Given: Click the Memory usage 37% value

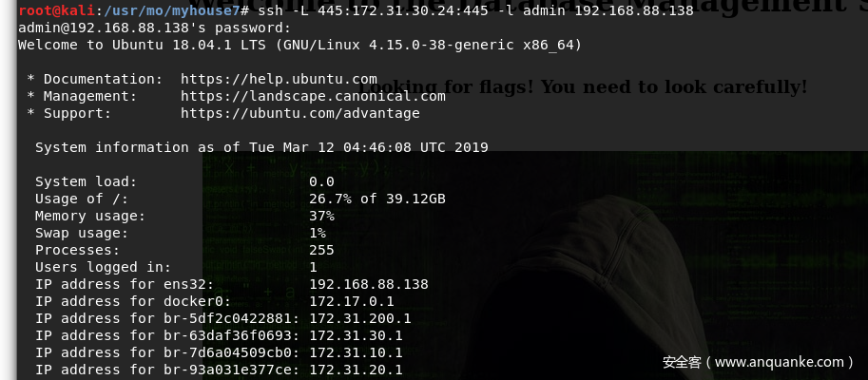Looking at the screenshot, I should pos(321,217).
